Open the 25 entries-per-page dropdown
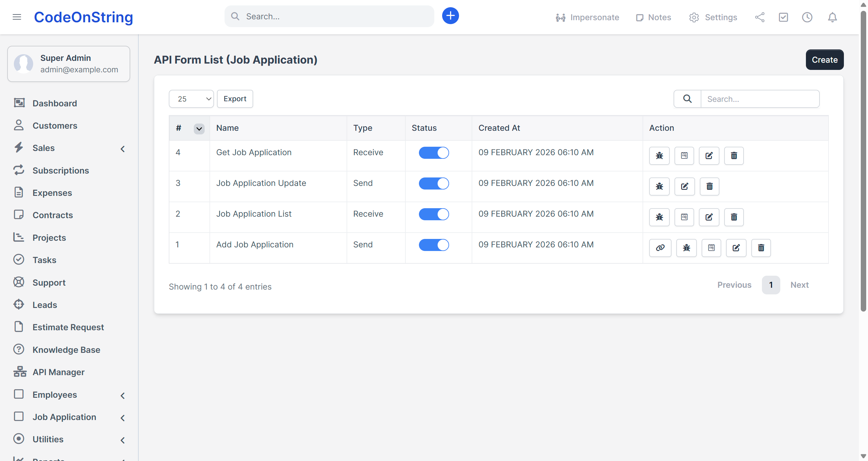 tap(191, 99)
